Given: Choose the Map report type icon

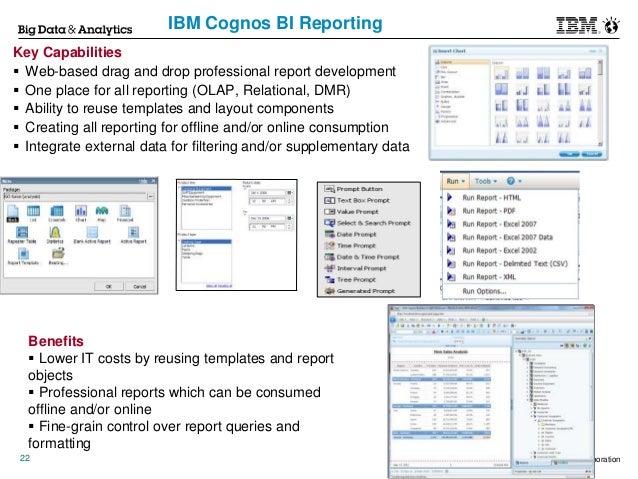Looking at the screenshot, I should 101,213.
